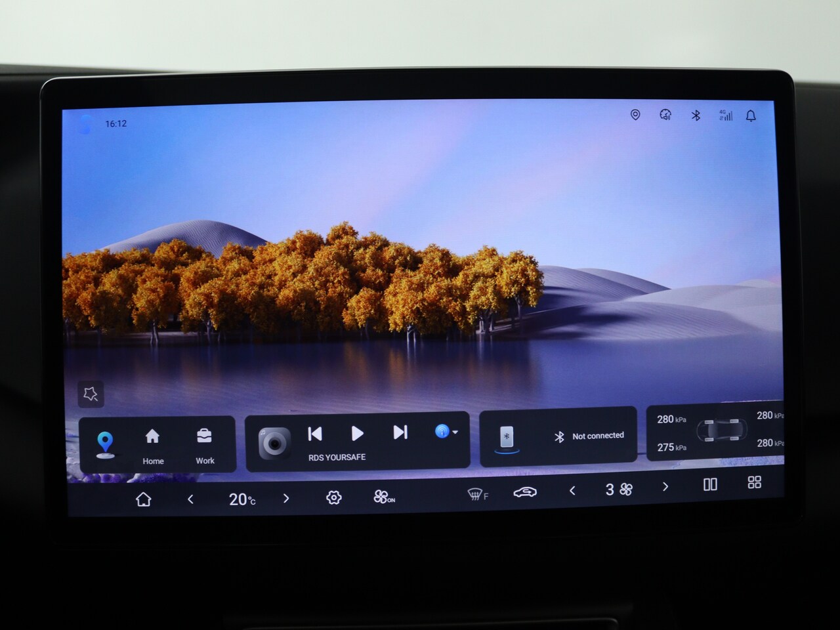The image size is (840, 630).
Task: Toggle air recirculation car icon
Action: click(x=524, y=492)
